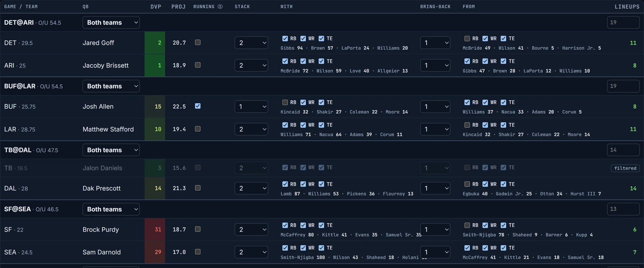Check the With RB box for Josh Allen

(x=285, y=102)
